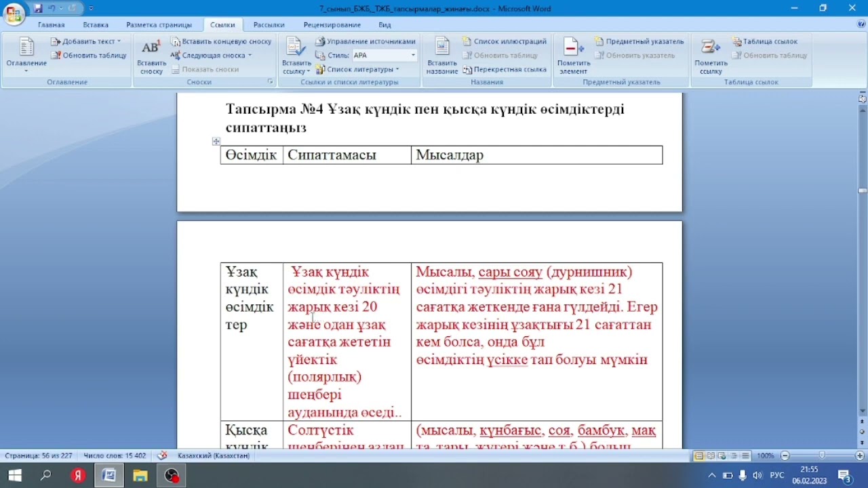868x488 pixels.
Task: Open File Explorer from taskbar
Action: (140, 476)
